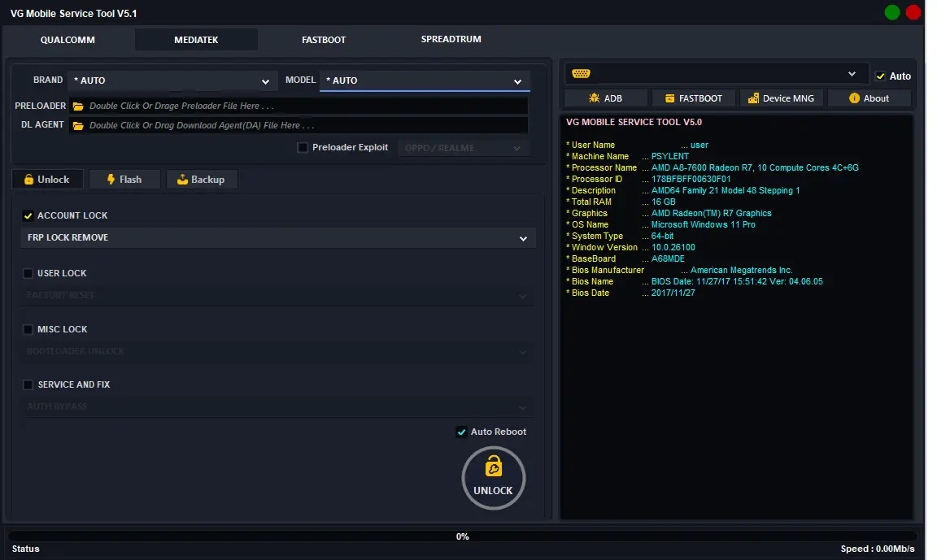This screenshot has height=560, width=937.
Task: Toggle the Auto port detection checkbox
Action: click(x=880, y=76)
